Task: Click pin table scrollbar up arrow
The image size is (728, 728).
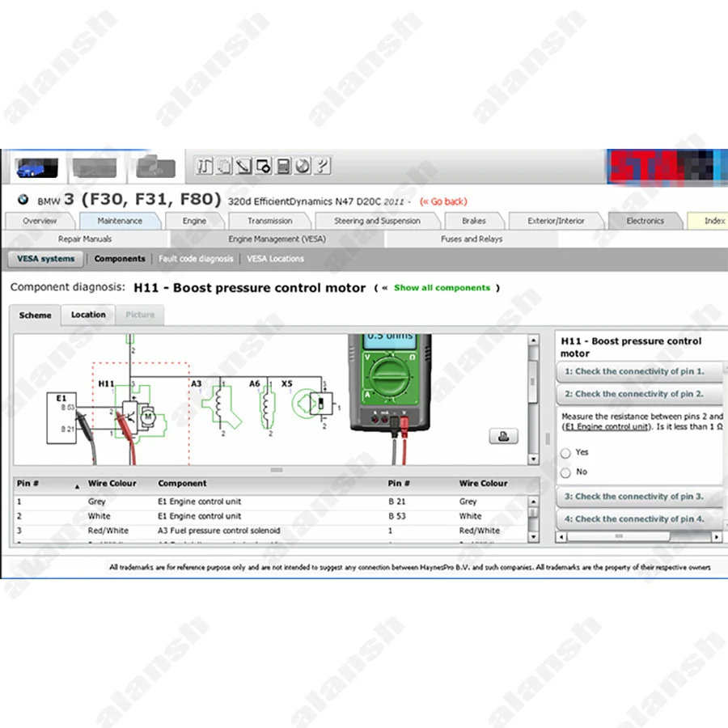Action: click(534, 502)
